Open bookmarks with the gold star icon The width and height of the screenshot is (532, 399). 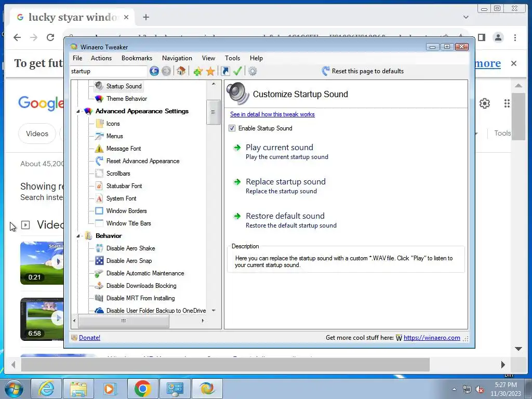click(210, 71)
